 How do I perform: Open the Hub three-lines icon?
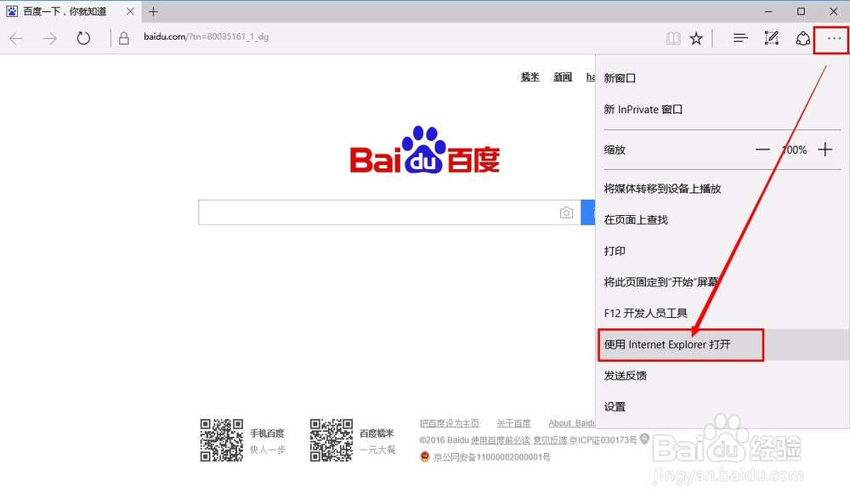pos(740,38)
